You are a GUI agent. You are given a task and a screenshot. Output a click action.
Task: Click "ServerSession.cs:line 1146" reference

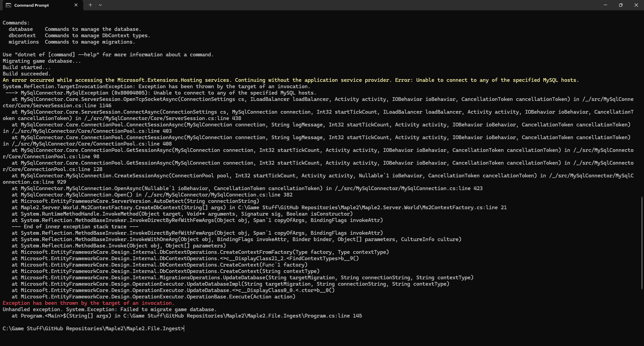click(x=72, y=106)
